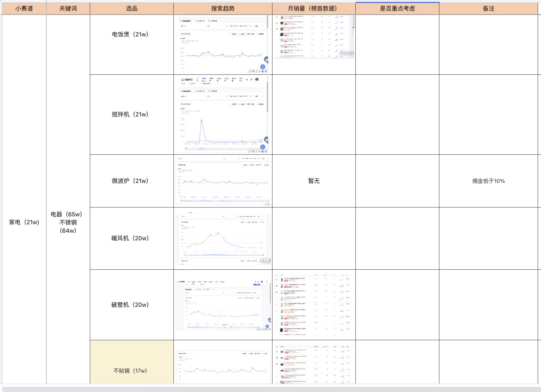Select the 小赛道 column header
The image size is (541, 392).
click(x=24, y=9)
